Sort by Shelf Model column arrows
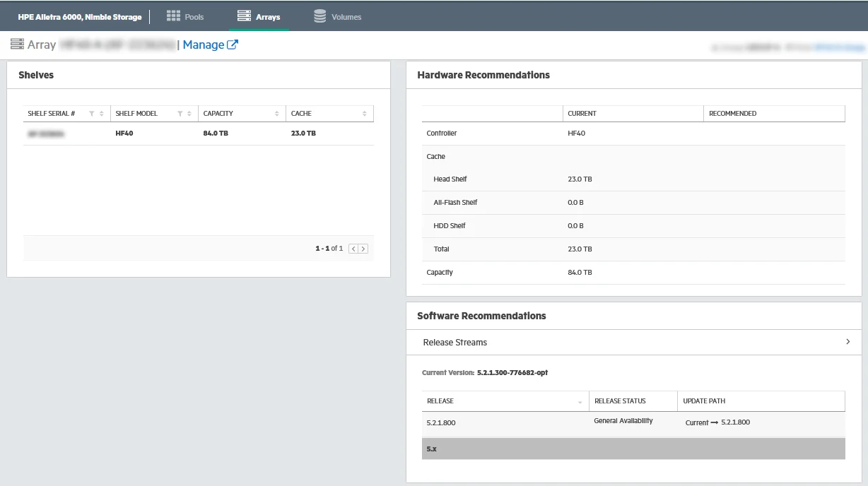Viewport: 868px width, 486px height. pyautogui.click(x=189, y=114)
